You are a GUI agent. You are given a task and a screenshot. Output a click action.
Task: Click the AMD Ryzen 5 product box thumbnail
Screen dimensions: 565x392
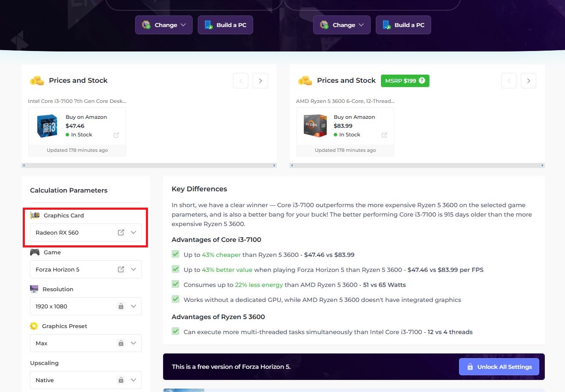(x=315, y=126)
